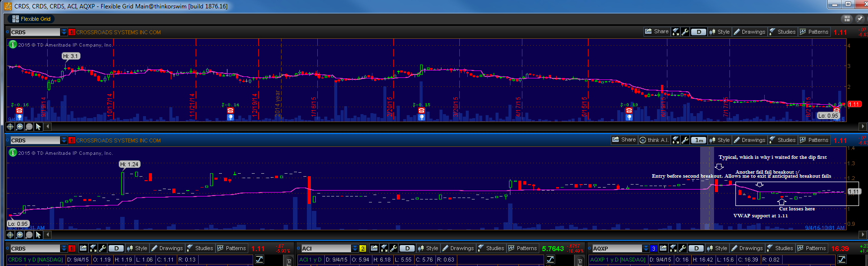Click the AQXP symbol input field
The image size is (868, 266).
[617, 248]
